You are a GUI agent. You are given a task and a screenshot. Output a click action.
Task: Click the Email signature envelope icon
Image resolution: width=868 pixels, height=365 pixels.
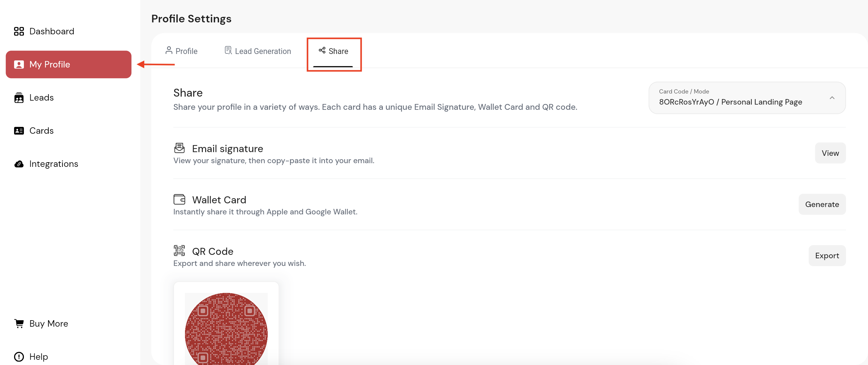[x=179, y=148]
